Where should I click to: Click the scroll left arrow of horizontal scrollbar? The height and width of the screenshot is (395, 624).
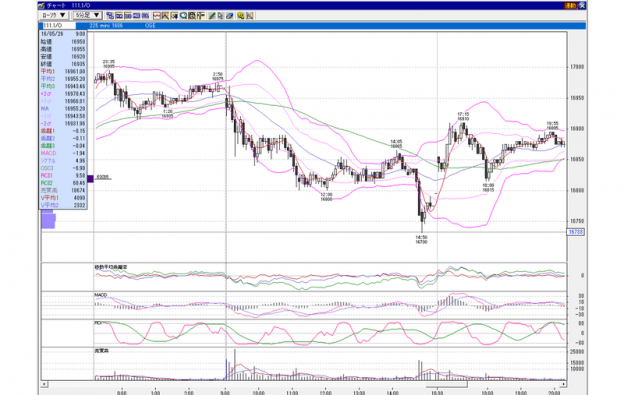click(44, 384)
